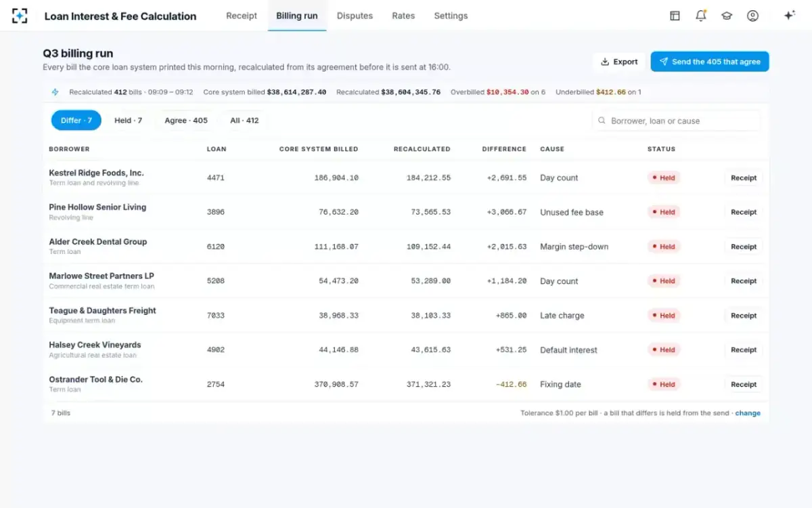812x508 pixels.
Task: Open Receipt for Alder Creek Dental Group
Action: (744, 247)
